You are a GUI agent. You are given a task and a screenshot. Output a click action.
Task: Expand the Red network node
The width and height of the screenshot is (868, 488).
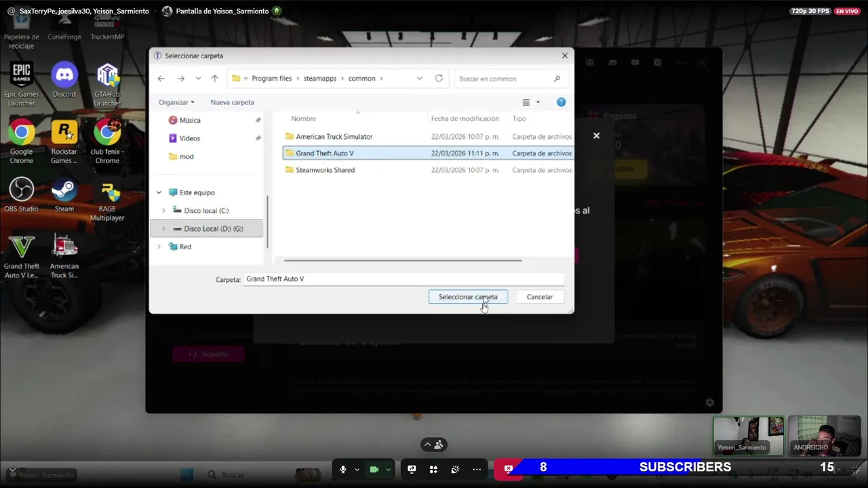pyautogui.click(x=159, y=247)
